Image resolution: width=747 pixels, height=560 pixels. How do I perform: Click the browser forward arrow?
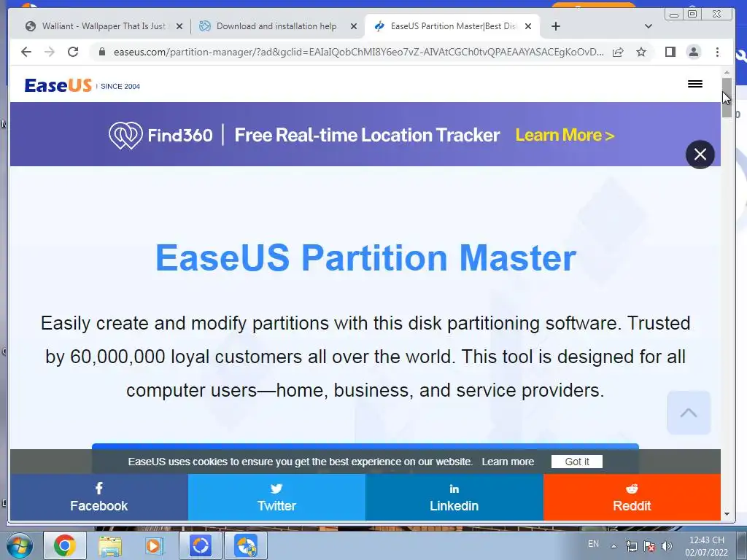pos(50,52)
